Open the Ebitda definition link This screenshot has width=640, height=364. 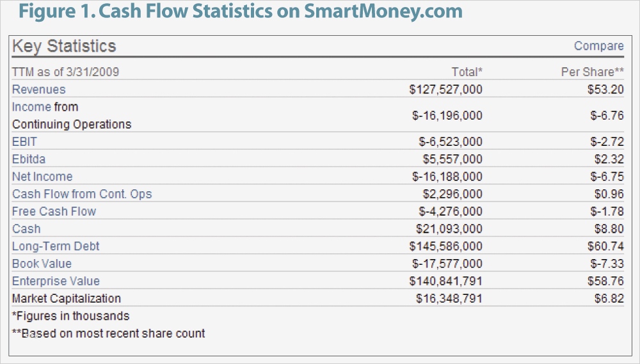[29, 159]
